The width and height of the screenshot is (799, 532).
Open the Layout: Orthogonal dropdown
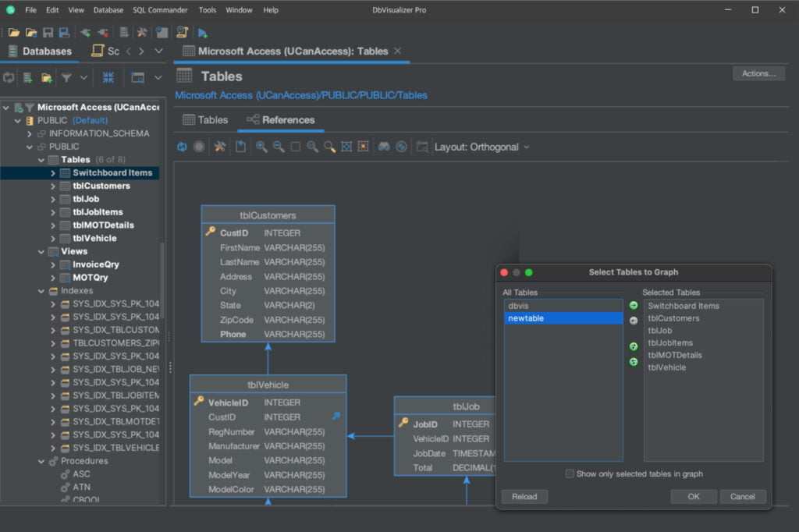click(481, 147)
